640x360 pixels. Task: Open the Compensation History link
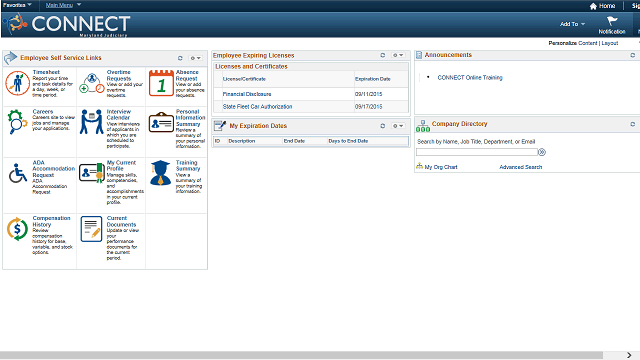point(51,221)
